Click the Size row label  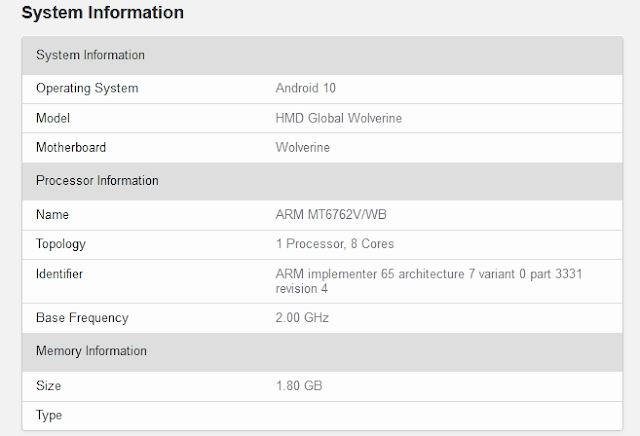pyautogui.click(x=49, y=386)
